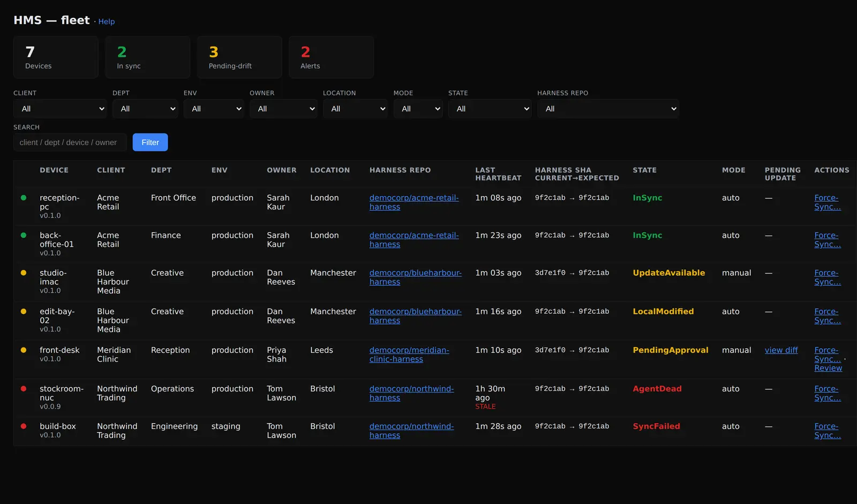Click the DEVICE column header

[x=54, y=170]
